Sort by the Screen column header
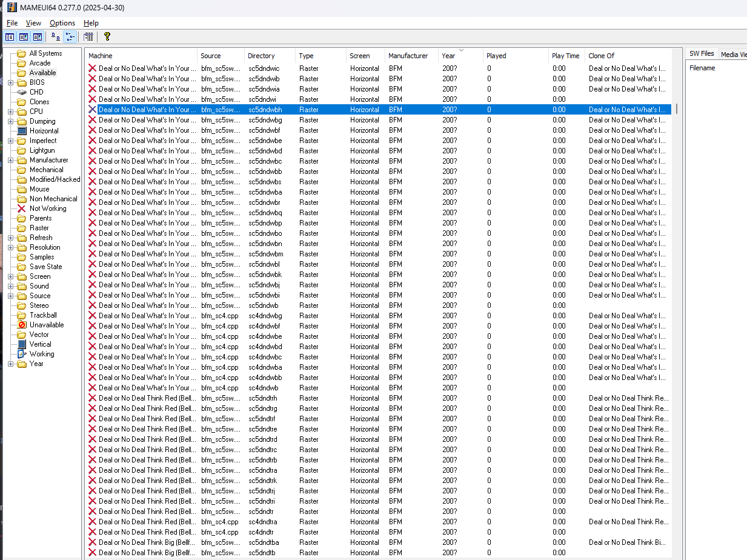This screenshot has height=560, width=747. pos(366,56)
